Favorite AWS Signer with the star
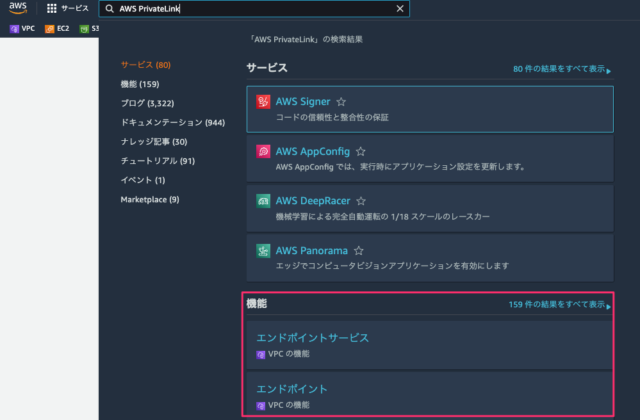 click(341, 102)
